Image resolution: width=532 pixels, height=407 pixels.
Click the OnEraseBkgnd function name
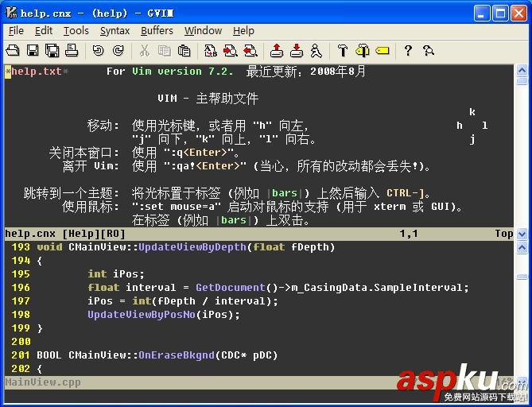pos(177,355)
